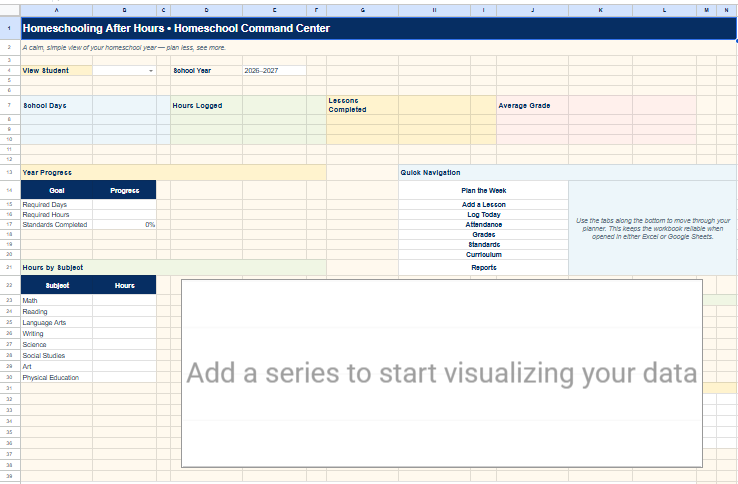Select the School Year cell showing 2026–2027
Image resolution: width=738 pixels, height=484 pixels.
[x=274, y=71]
